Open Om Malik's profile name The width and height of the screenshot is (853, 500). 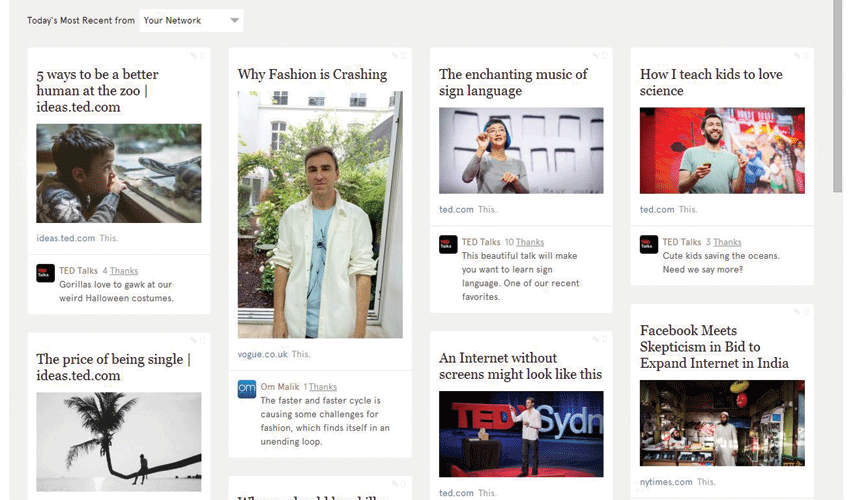tap(280, 387)
